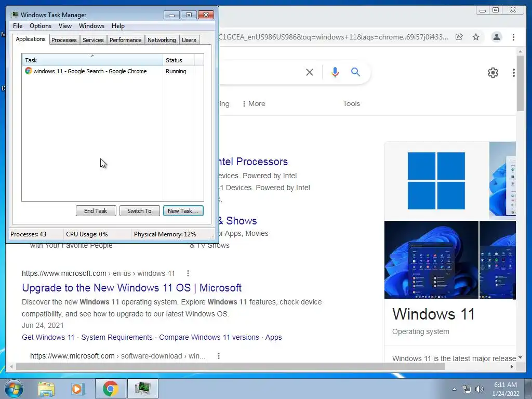Open the File menu in Task Manager
The image size is (532, 399).
pyautogui.click(x=18, y=26)
